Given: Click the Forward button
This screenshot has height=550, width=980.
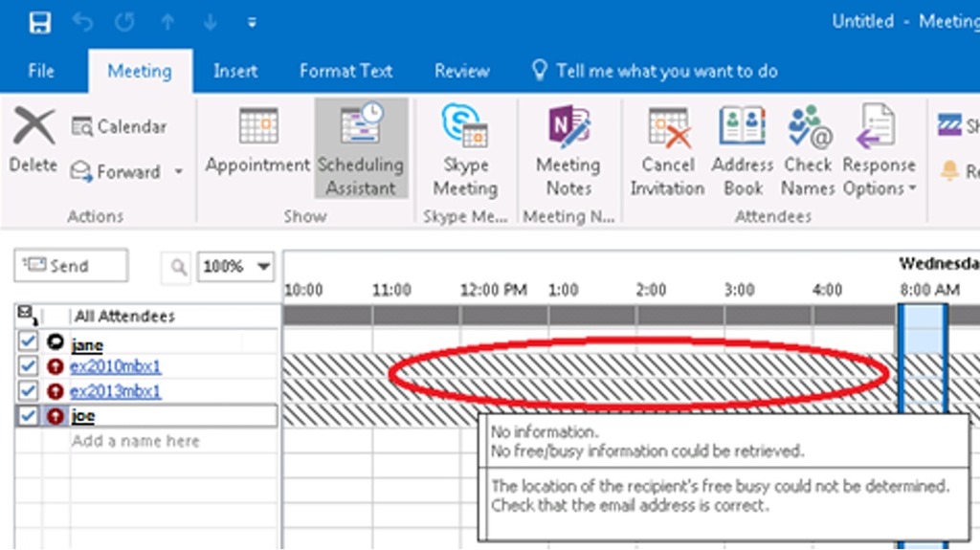Looking at the screenshot, I should 117,172.
